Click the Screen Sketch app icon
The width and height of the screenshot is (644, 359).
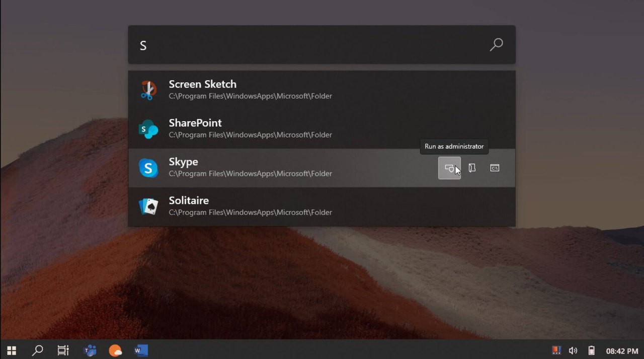(x=148, y=90)
